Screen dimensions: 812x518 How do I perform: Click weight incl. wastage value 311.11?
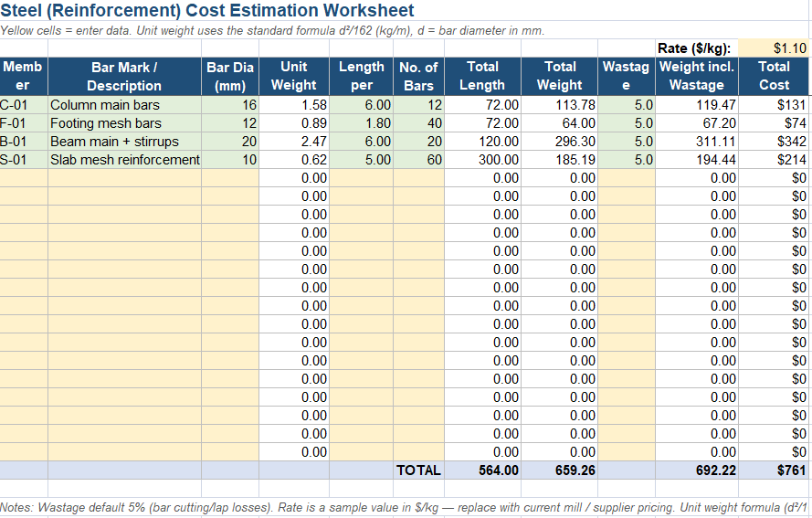tap(697, 142)
